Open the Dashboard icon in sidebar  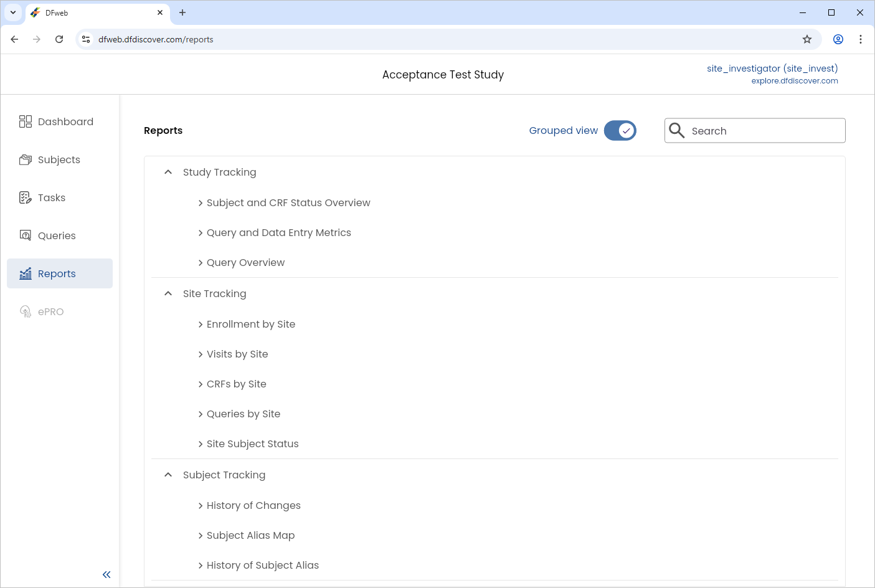click(26, 121)
